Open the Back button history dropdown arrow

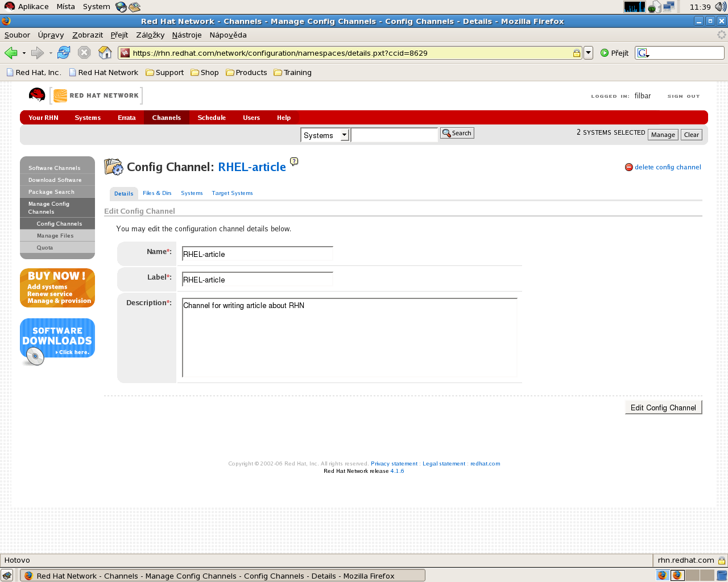[24, 53]
